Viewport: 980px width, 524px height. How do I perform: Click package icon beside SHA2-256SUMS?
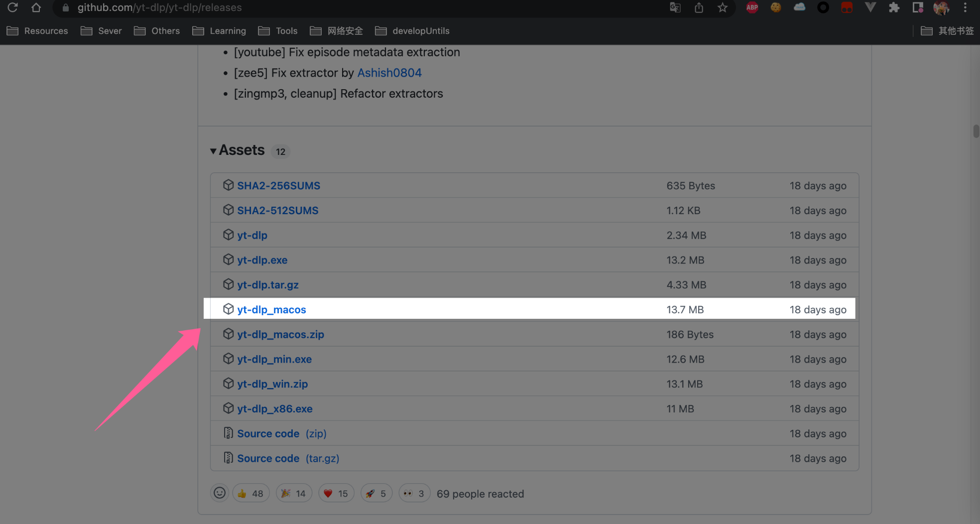tap(228, 185)
